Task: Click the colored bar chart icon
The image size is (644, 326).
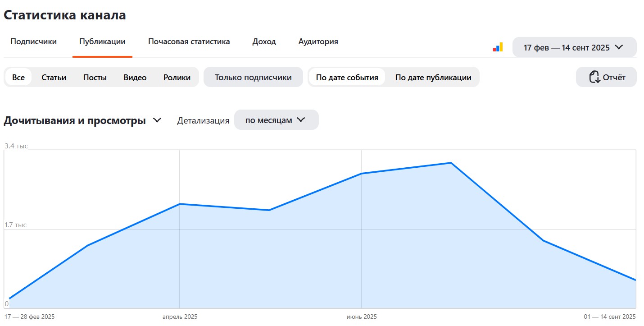Action: [498, 47]
